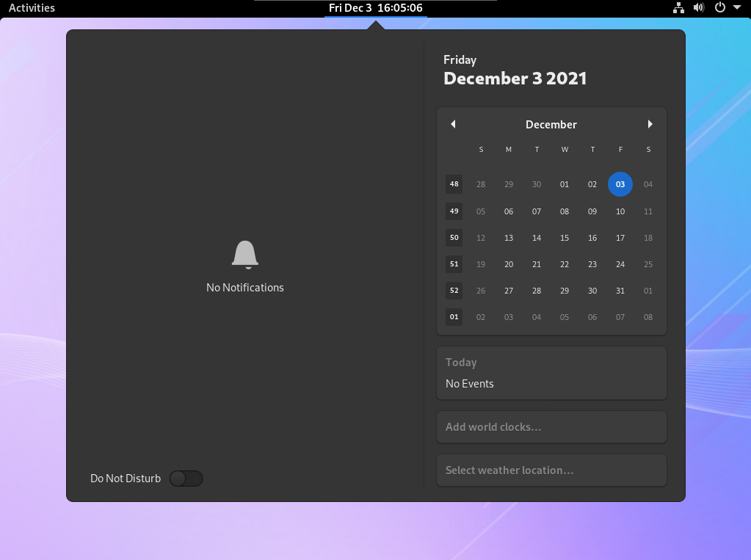Image resolution: width=751 pixels, height=560 pixels.
Task: Enable the Do Not Disturb switch
Action: 186,479
